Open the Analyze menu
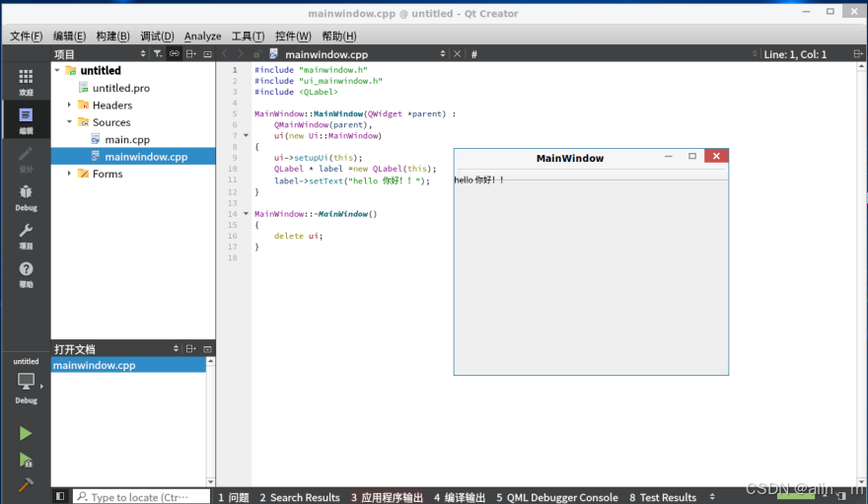Screen dimensions: 868x504 click(202, 36)
